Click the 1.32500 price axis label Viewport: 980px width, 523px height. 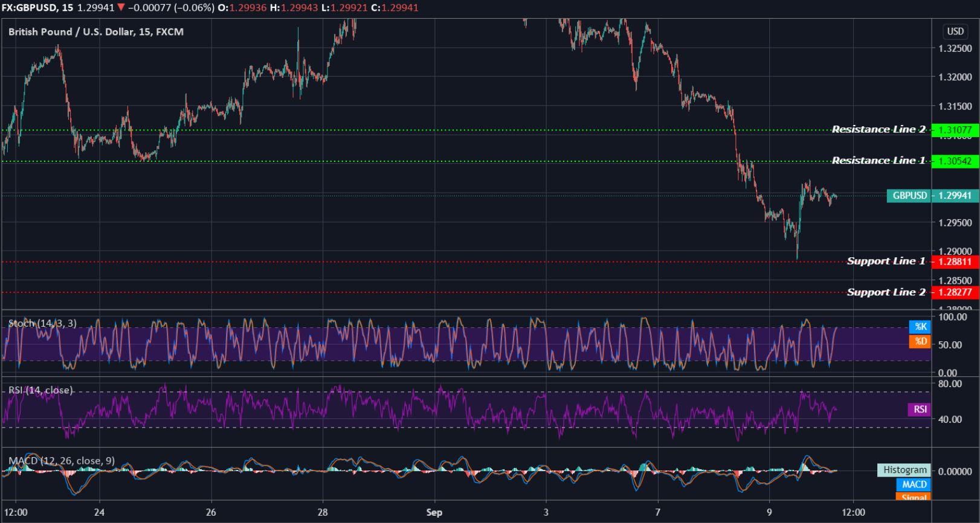click(x=955, y=48)
